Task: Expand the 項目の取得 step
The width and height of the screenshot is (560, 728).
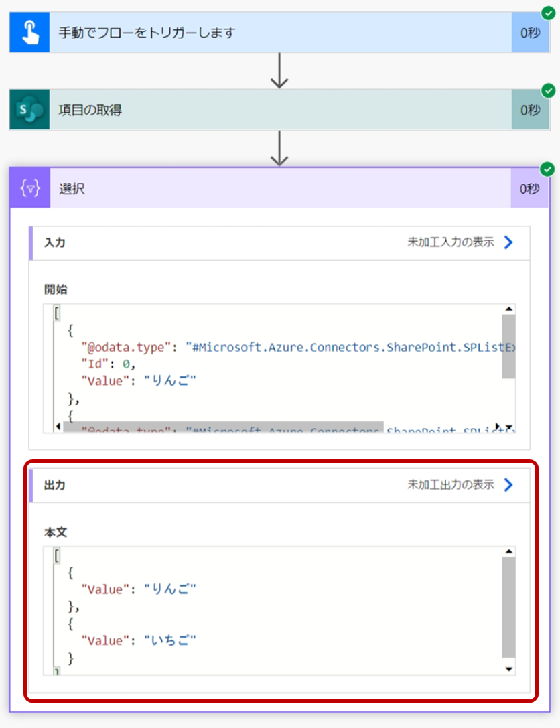Action: coord(280,110)
